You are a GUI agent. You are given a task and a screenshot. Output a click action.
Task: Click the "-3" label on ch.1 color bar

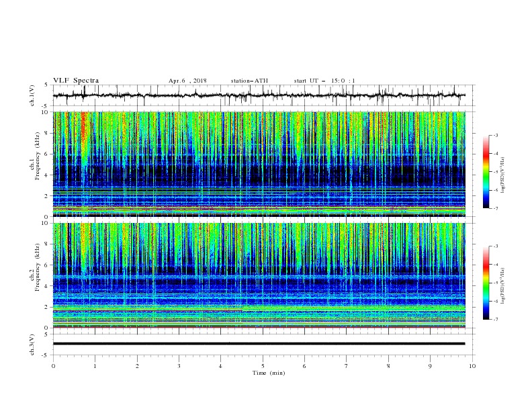tap(496, 135)
